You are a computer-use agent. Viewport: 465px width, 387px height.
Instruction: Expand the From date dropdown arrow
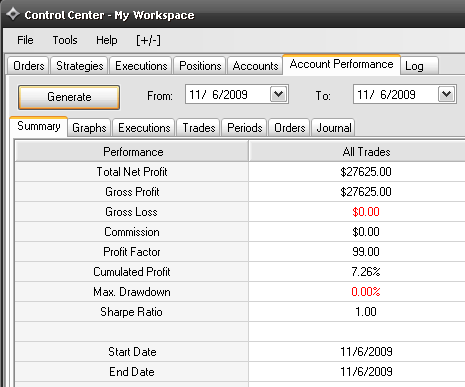[x=278, y=94]
